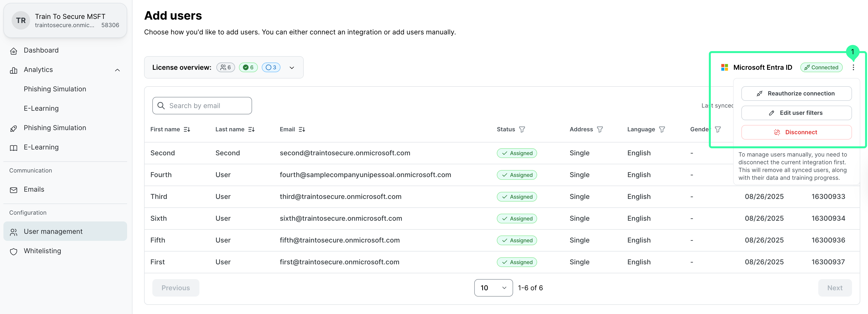Click the Train To Secure MSFT account card
Viewport: 868px width, 314px height.
click(65, 21)
